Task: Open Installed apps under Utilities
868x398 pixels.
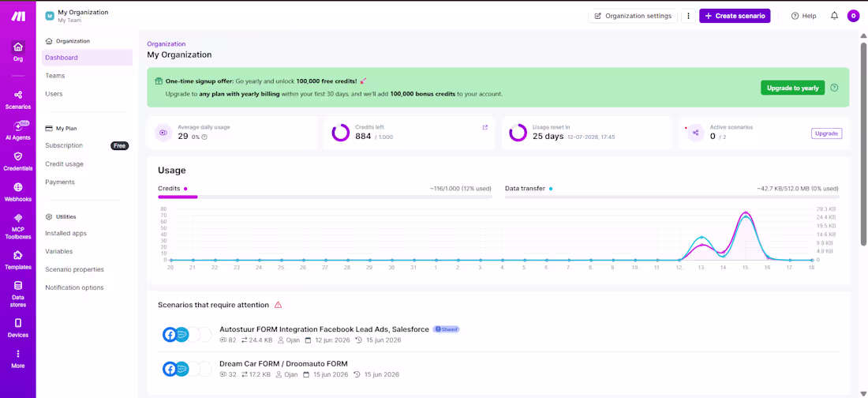Action: click(x=65, y=234)
